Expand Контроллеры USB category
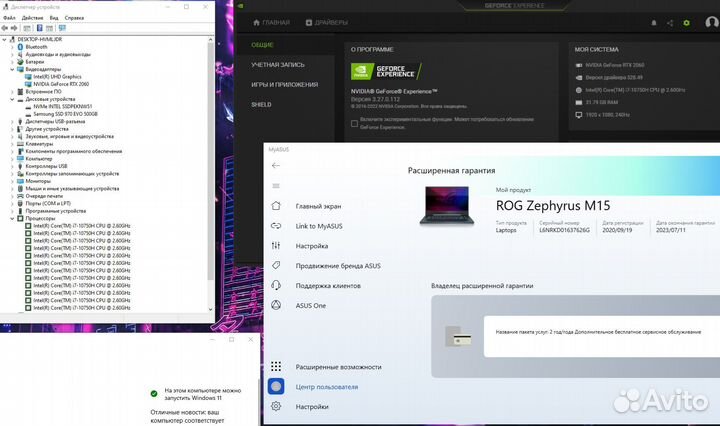 click(12, 166)
